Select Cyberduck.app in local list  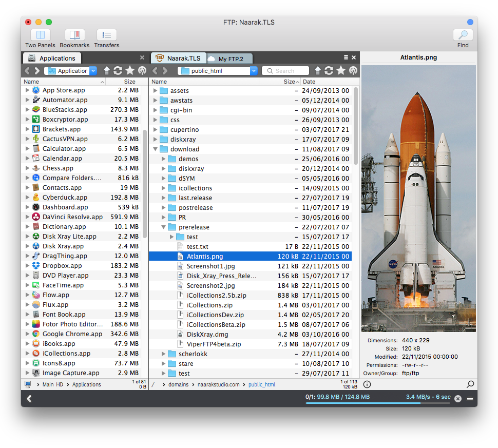pos(82,197)
